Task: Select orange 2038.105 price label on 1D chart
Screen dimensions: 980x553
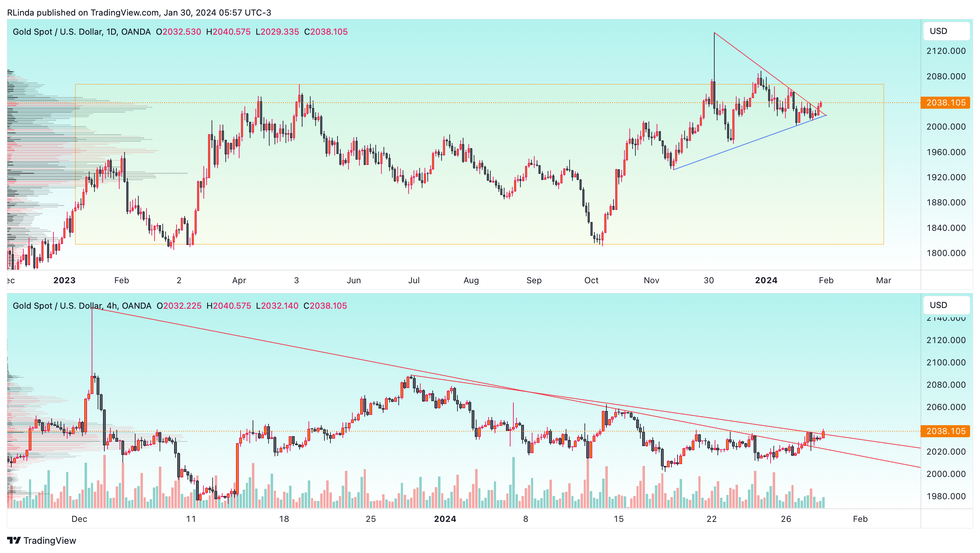Action: pyautogui.click(x=945, y=103)
